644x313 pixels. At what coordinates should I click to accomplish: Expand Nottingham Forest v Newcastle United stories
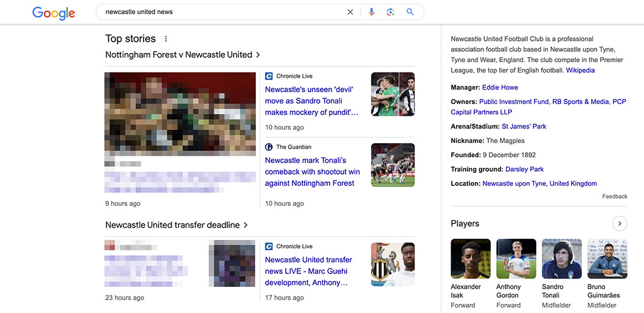[x=183, y=55]
